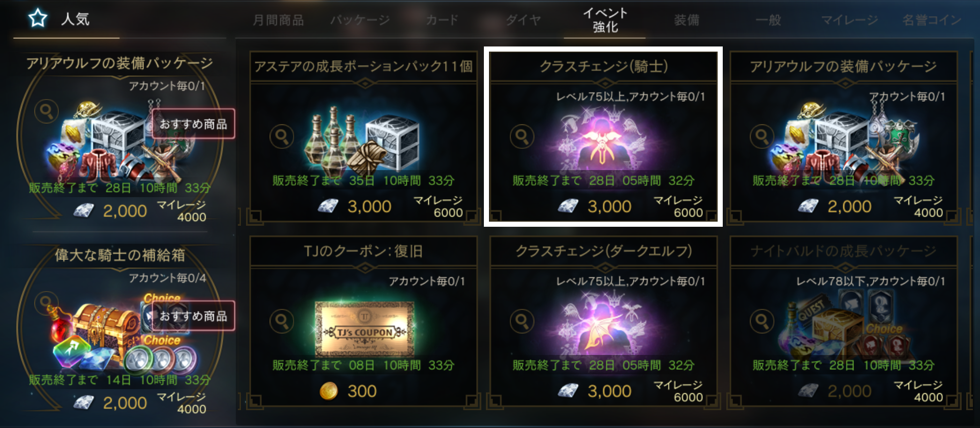
Task: Go to the 装備 tab
Action: click(687, 20)
